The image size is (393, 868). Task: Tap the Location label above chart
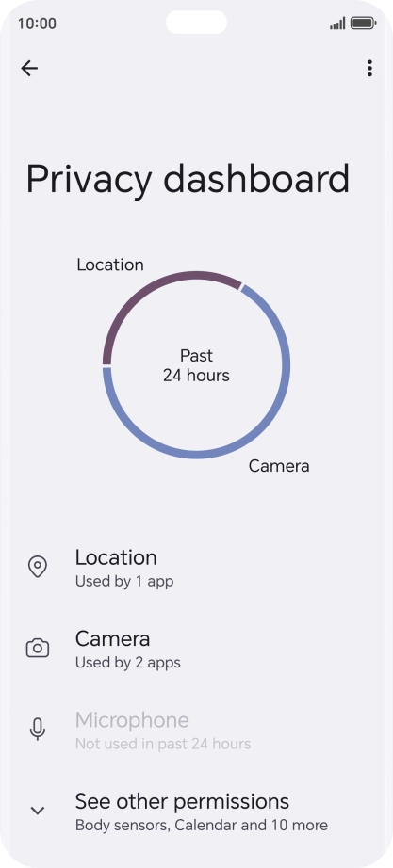(x=110, y=265)
